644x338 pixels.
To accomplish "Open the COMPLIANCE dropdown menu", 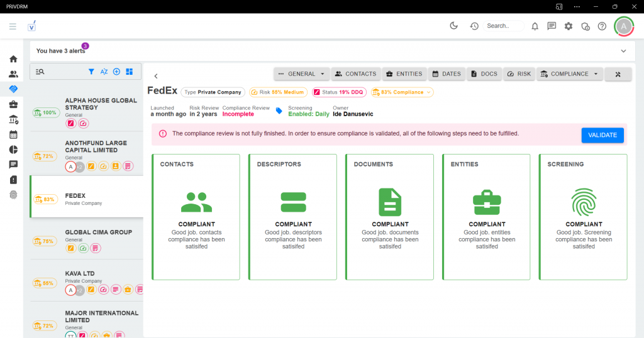I will point(570,74).
